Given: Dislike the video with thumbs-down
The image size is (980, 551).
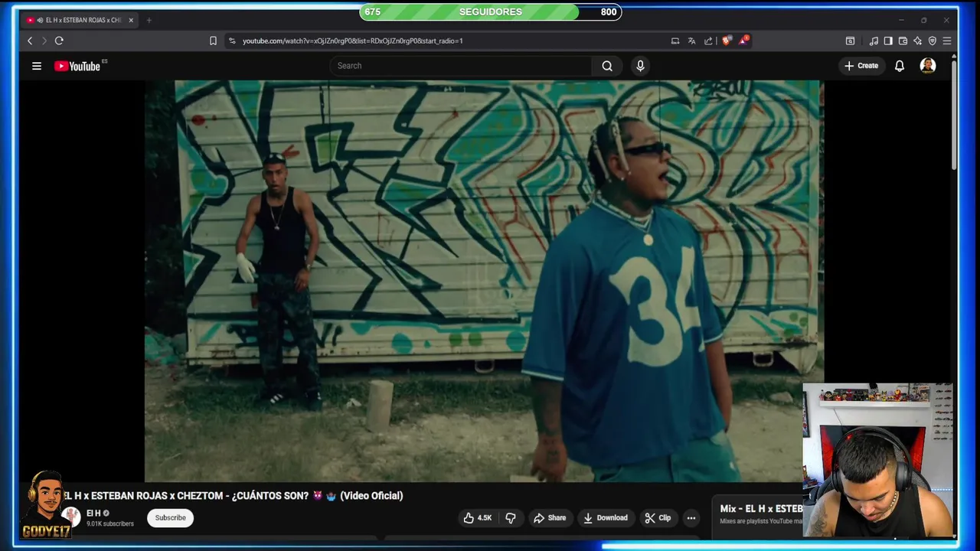Looking at the screenshot, I should [511, 518].
